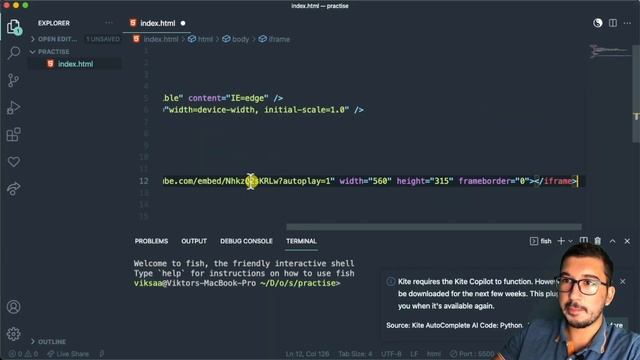Dismiss the Kite notification
640x360 pixels.
(622, 282)
